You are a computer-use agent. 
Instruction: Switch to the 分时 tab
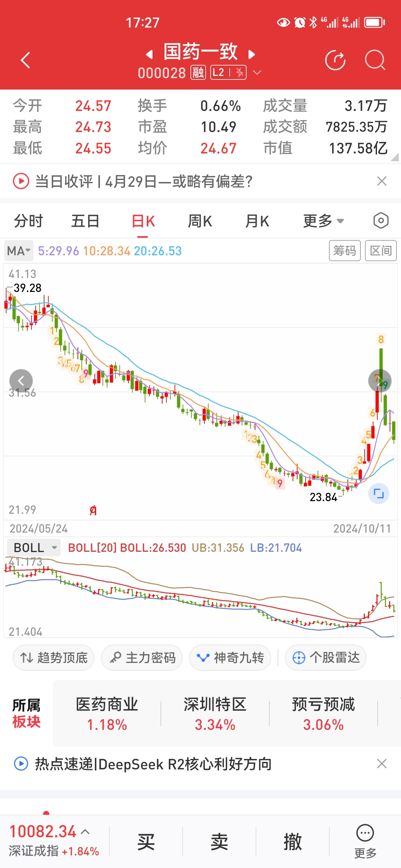pos(28,221)
